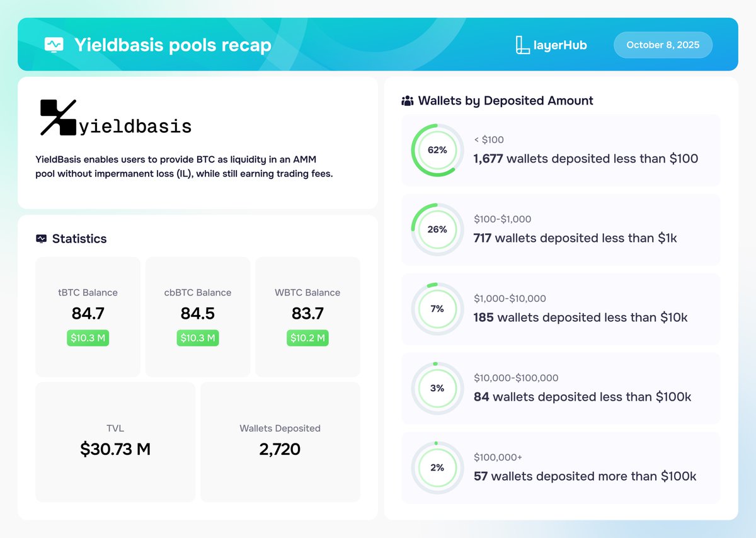Click the Statistics heading icon
756x538 pixels.
[x=42, y=239]
